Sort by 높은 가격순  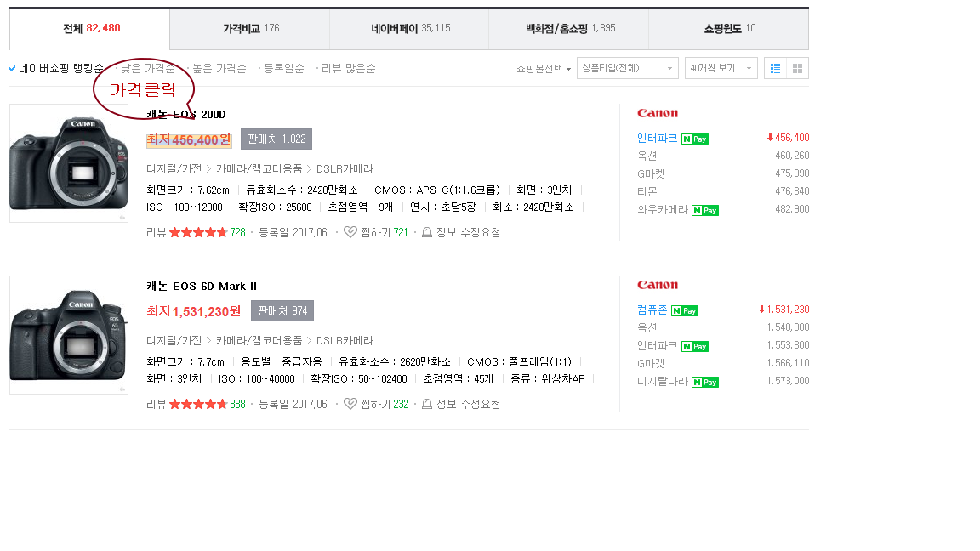(219, 68)
